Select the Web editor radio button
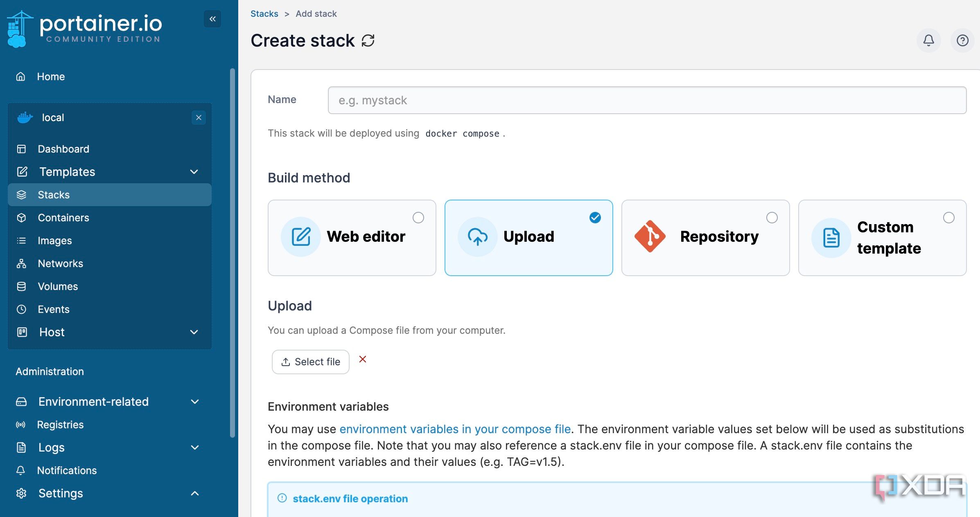The height and width of the screenshot is (517, 980). click(418, 218)
